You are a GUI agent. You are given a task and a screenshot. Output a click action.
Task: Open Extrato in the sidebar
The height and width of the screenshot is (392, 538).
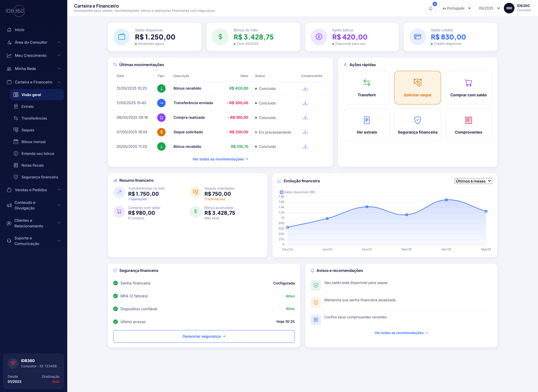(37, 107)
